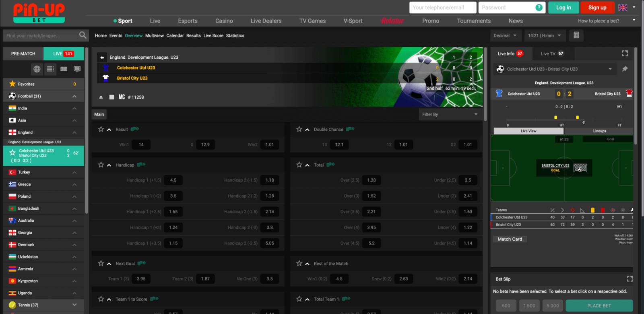This screenshot has height=314, width=644.
Task: Click cash-out icon next to Handicap market
Action: [x=141, y=164]
